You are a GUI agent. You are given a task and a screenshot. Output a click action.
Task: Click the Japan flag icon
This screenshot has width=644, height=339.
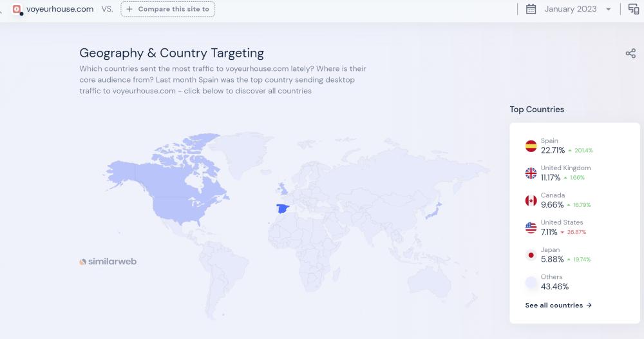[531, 255]
